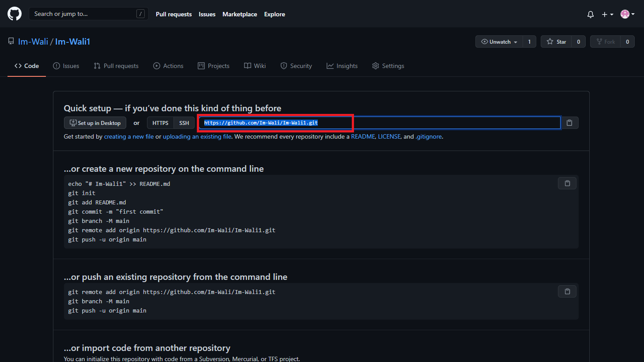
Task: Open user avatar profile menu
Action: coord(627,14)
